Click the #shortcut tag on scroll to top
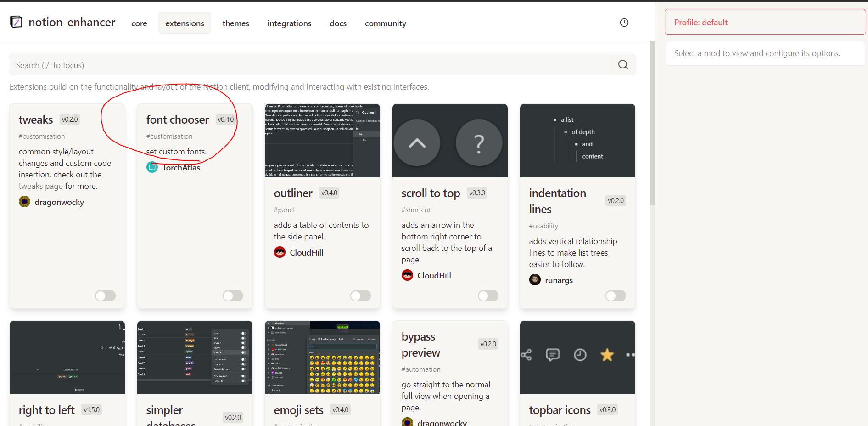Viewport: 868px width, 426px height. tap(416, 210)
